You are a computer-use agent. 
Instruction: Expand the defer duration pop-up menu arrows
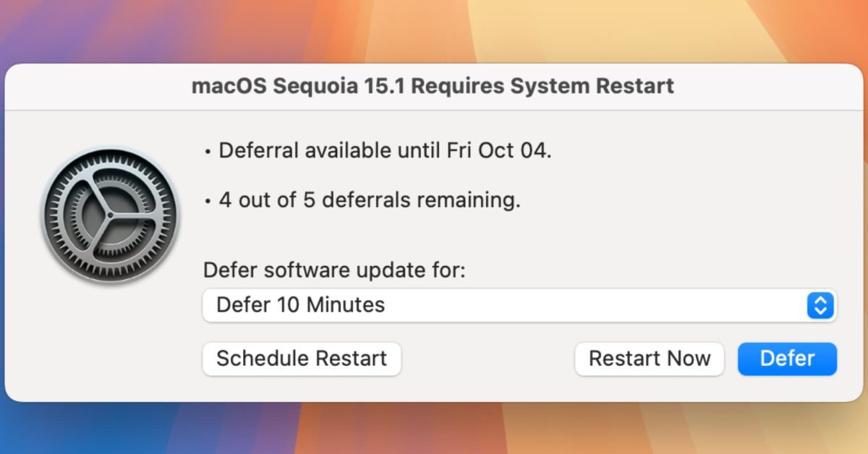point(820,305)
